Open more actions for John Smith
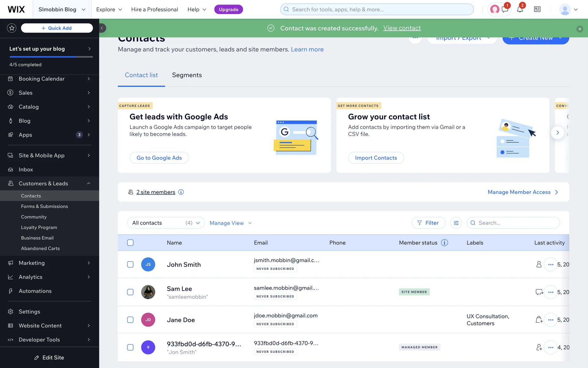Viewport: 588px width, 368px height. 550,264
